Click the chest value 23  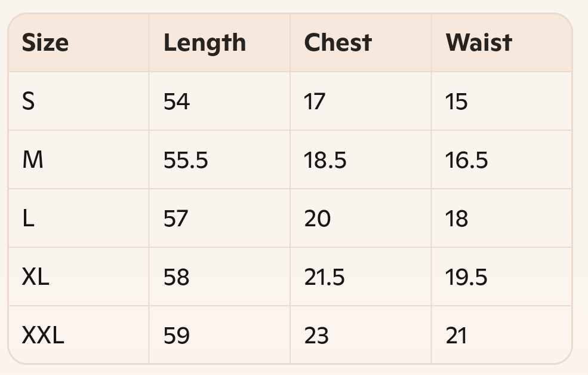(316, 335)
